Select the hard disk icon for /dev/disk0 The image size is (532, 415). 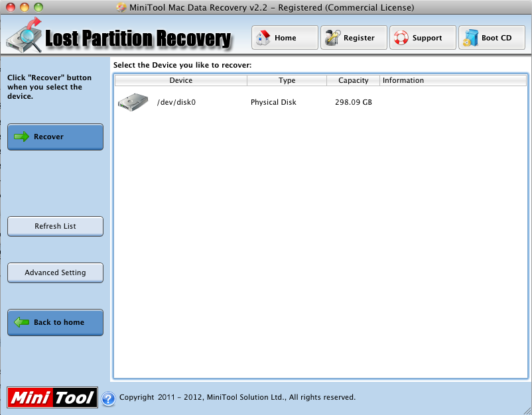133,102
